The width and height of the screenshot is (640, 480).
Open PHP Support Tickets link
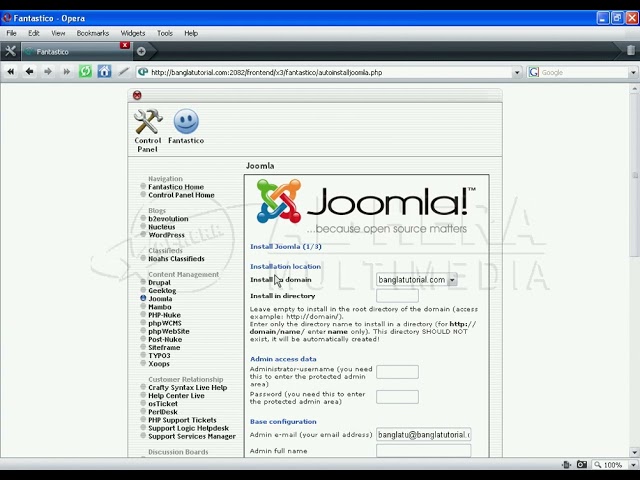pos(182,420)
